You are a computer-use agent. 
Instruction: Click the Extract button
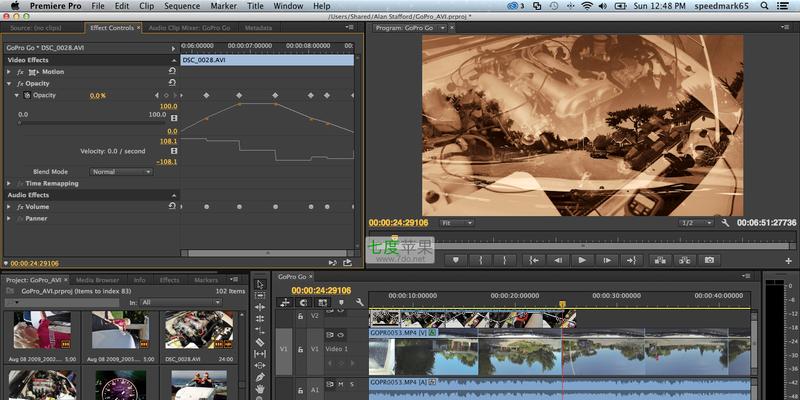685,260
